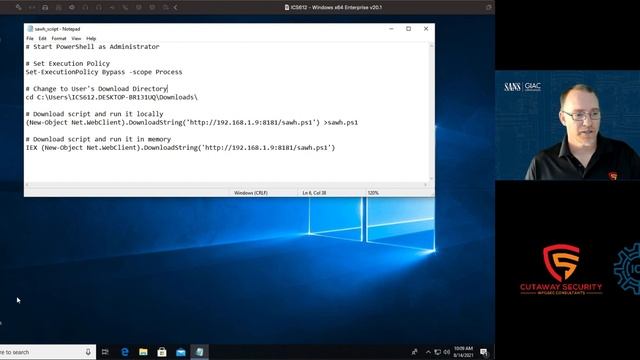Click the vertical scrollbar down arrow in Notepad
The height and width of the screenshot is (360, 640).
(x=431, y=179)
